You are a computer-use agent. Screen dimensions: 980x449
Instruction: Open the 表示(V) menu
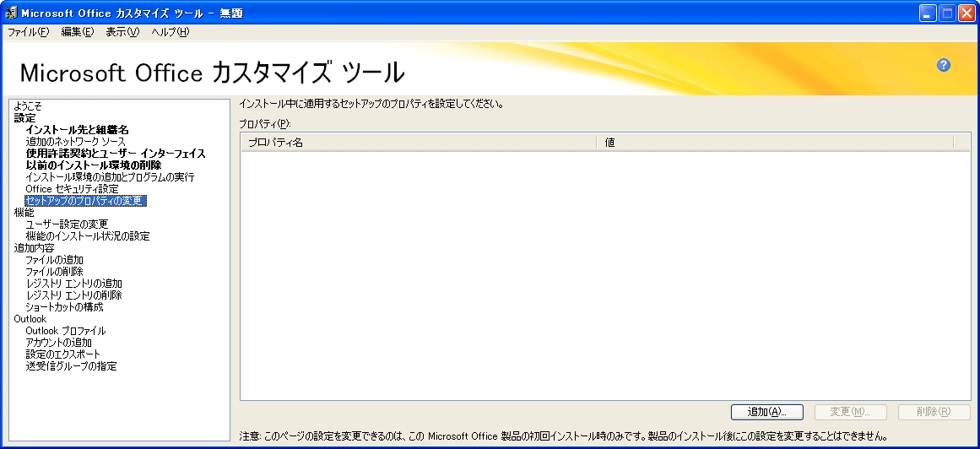pos(122,32)
